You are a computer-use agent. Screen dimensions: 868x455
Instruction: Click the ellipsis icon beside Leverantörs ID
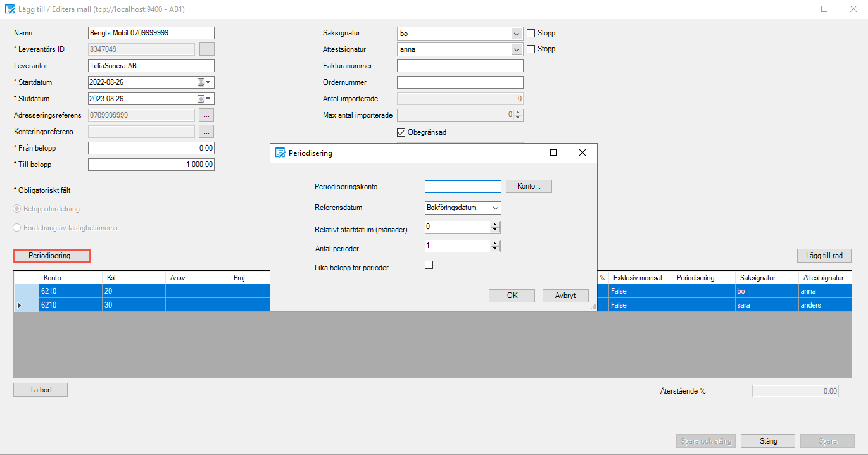207,49
